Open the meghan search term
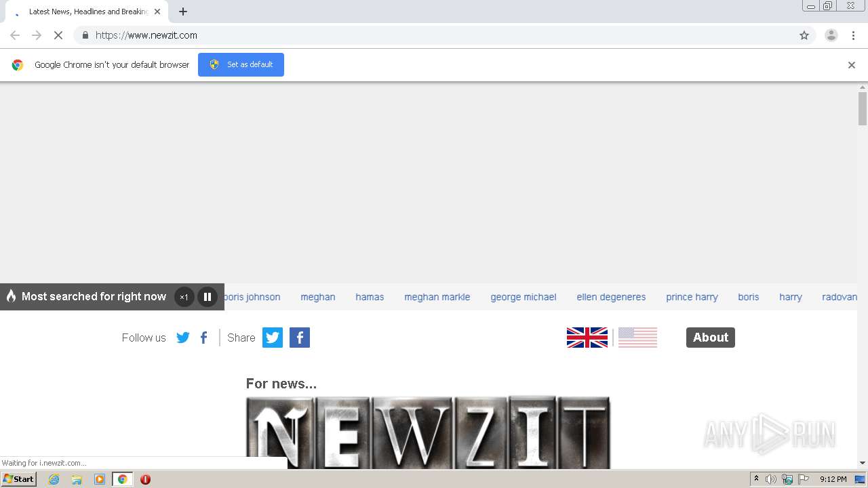This screenshot has width=868, height=488. pos(318,297)
